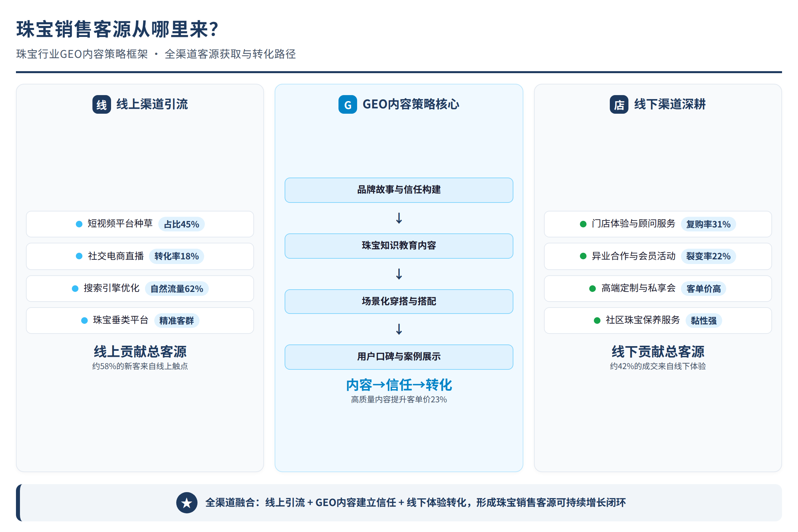
Task: Click the blue dot beside 搜索引擎优化
Action: click(x=75, y=288)
